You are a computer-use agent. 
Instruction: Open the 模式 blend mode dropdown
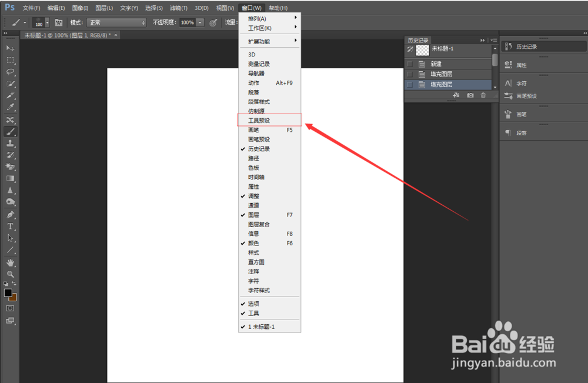[x=116, y=22]
